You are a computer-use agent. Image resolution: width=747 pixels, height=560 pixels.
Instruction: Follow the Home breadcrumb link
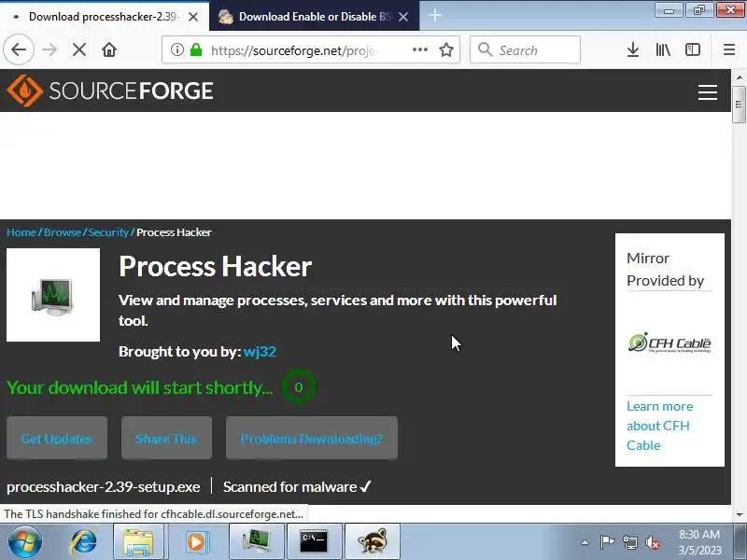21,232
